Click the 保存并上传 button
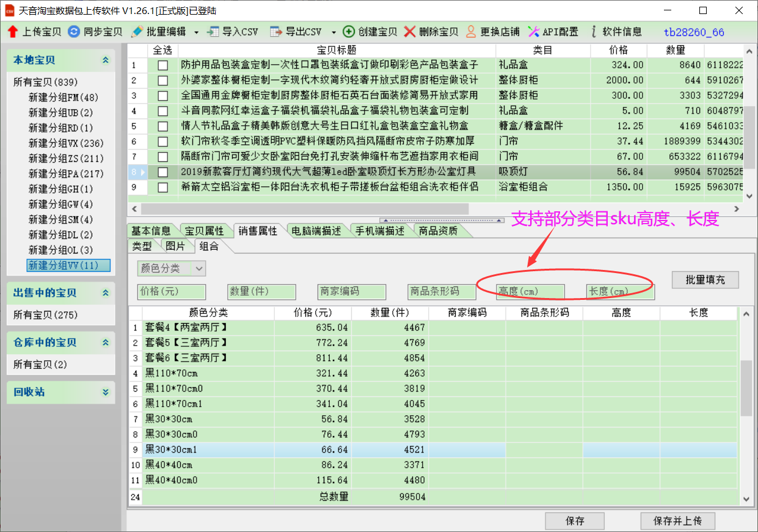The width and height of the screenshot is (758, 532). pyautogui.click(x=677, y=521)
